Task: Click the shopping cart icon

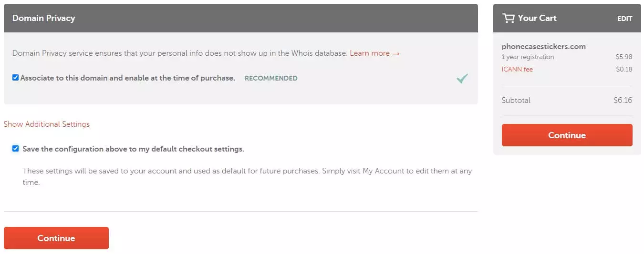Action: (508, 18)
